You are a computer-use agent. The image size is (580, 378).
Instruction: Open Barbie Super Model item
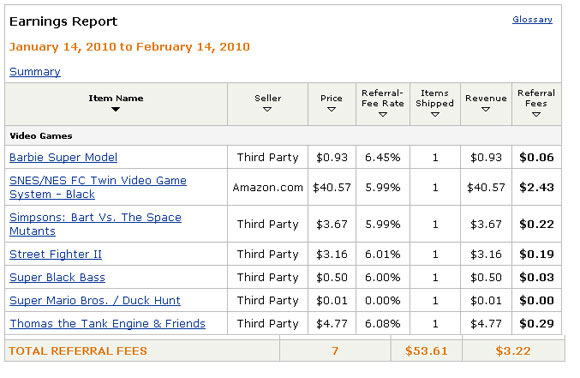point(63,157)
